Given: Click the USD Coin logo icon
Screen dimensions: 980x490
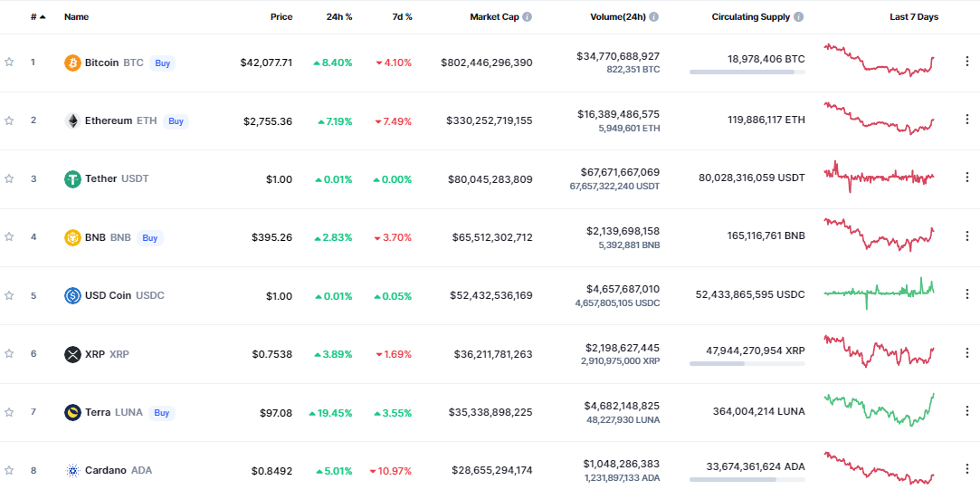Looking at the screenshot, I should pyautogui.click(x=72, y=295).
